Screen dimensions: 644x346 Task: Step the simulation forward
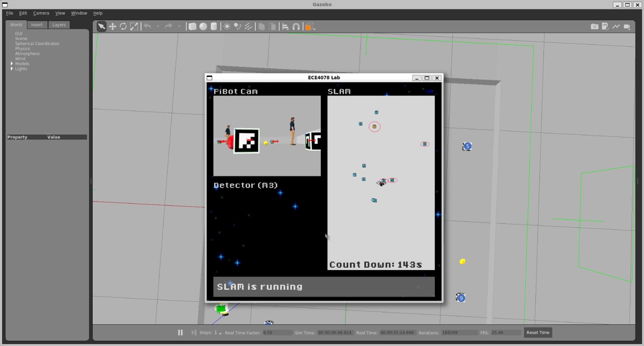pos(194,333)
